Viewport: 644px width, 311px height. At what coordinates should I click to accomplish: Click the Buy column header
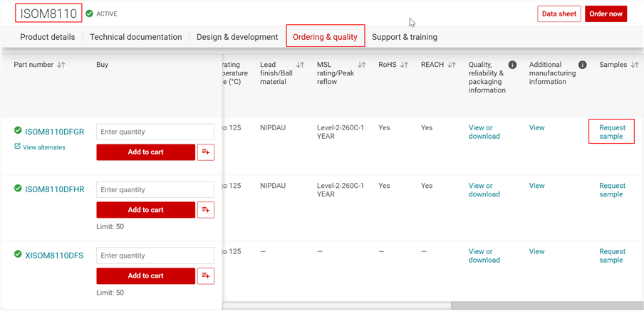pyautogui.click(x=103, y=65)
